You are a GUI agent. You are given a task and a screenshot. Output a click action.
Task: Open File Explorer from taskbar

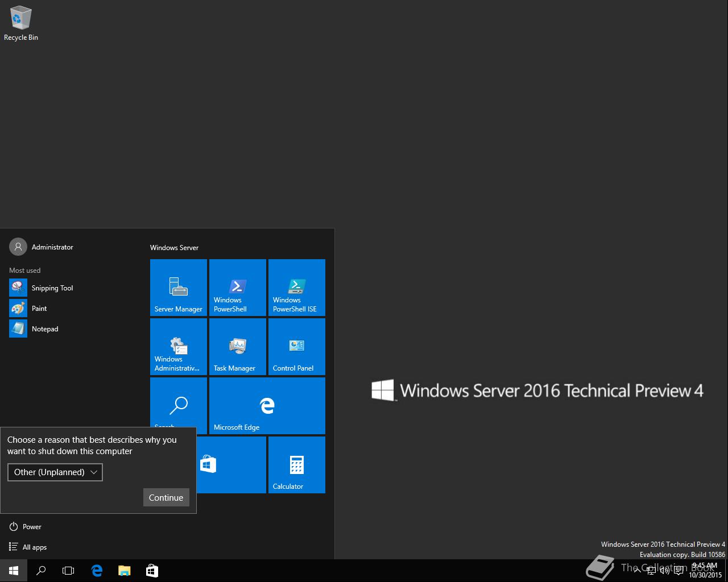(124, 571)
